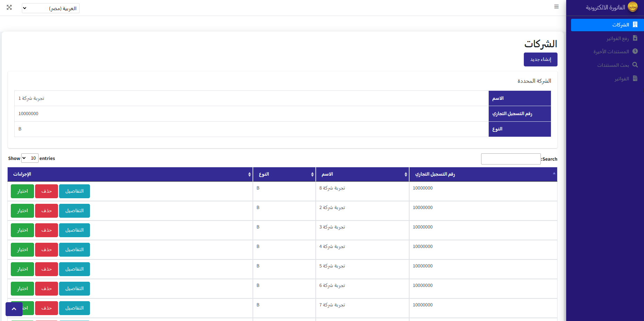The image size is (644, 321).
Task: Select company تجربة شركة 2 with اختيار
Action: 22,211
